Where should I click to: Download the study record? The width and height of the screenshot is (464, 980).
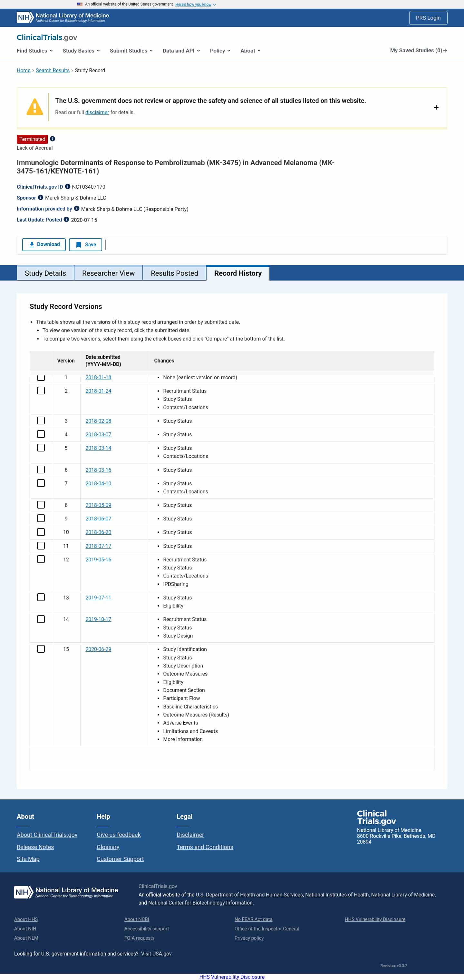(x=44, y=245)
